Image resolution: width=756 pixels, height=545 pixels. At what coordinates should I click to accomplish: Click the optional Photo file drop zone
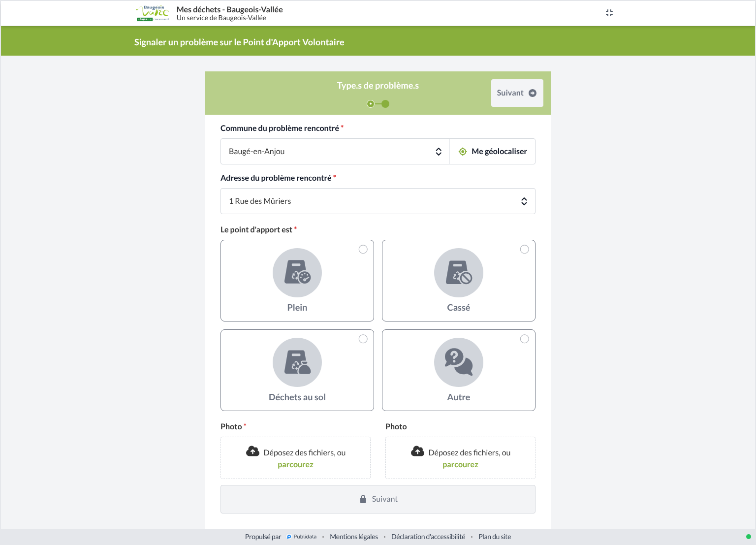tap(460, 458)
